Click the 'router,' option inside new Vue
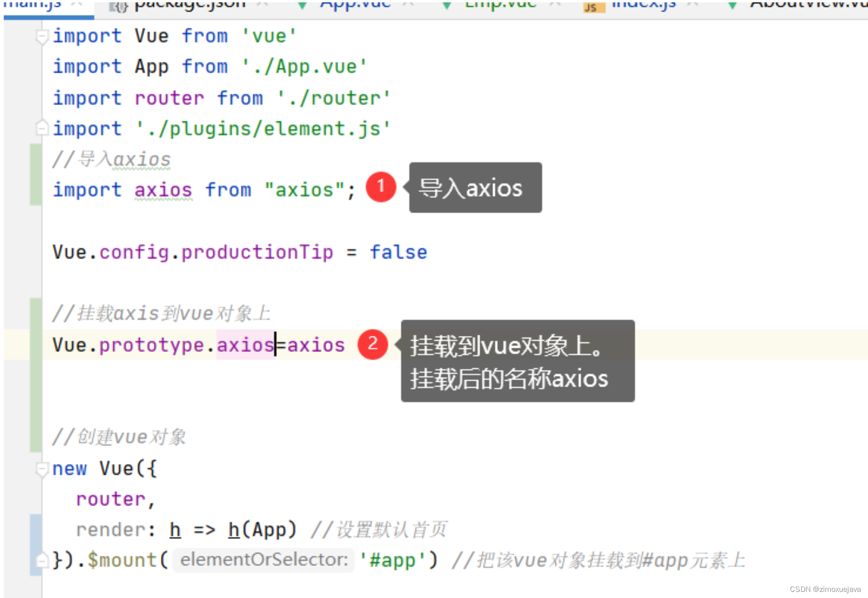This screenshot has width=868, height=598. point(116,500)
